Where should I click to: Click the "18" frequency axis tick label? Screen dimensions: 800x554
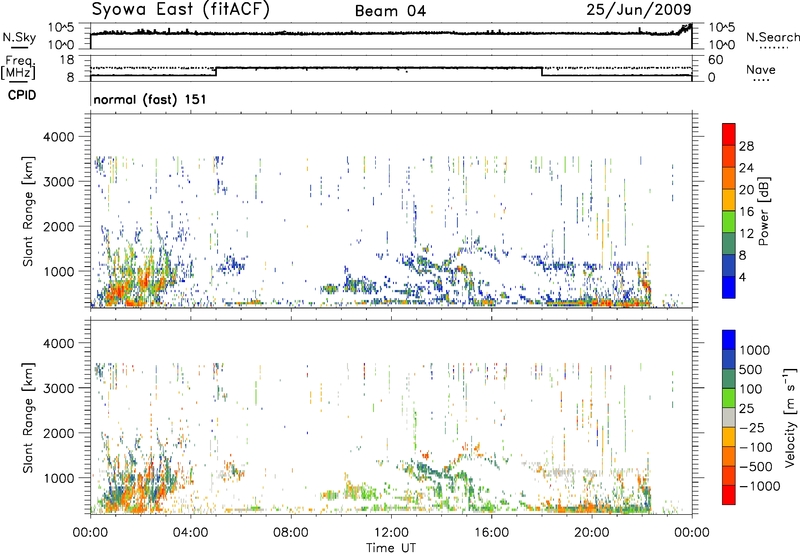[x=67, y=60]
